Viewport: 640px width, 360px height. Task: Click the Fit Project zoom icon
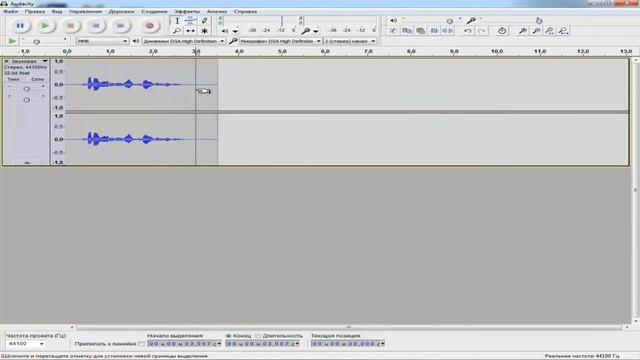(x=564, y=31)
